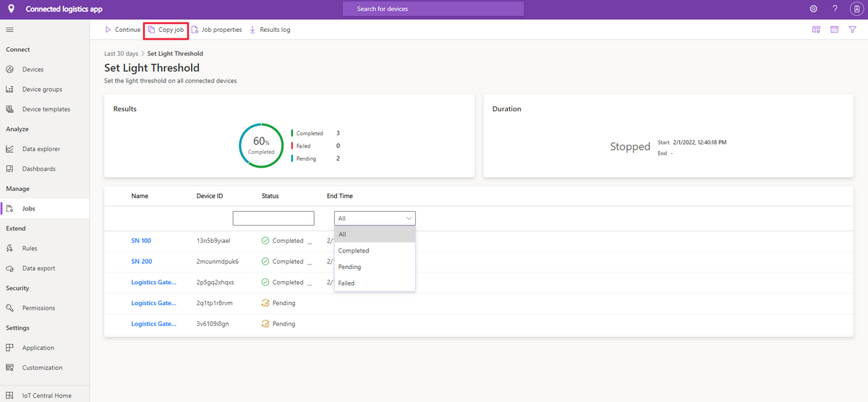Click the Dashboards grid icon
This screenshot has width=868, height=402.
[10, 169]
